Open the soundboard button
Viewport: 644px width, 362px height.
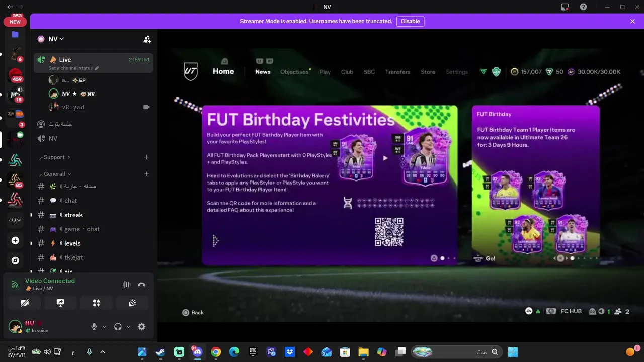point(132,303)
